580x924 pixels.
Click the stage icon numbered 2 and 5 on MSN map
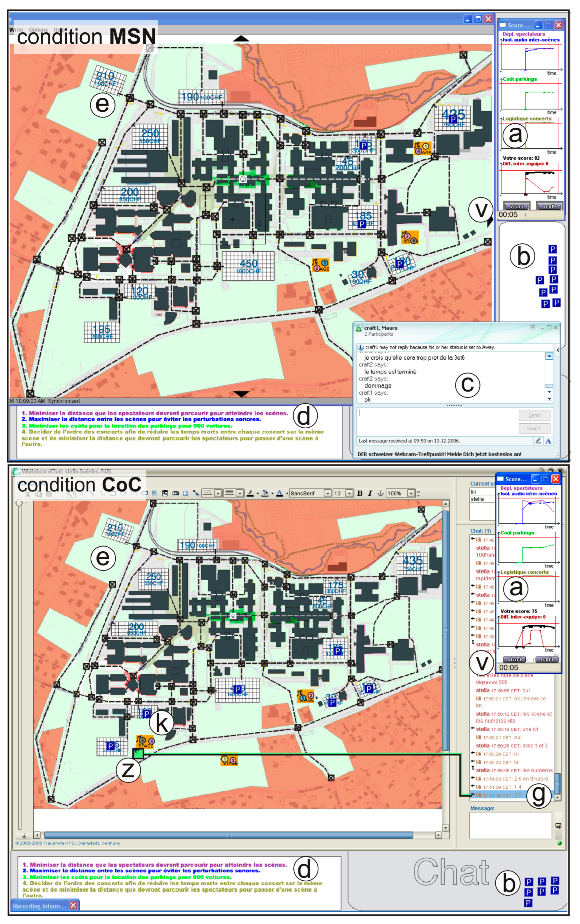(x=320, y=265)
